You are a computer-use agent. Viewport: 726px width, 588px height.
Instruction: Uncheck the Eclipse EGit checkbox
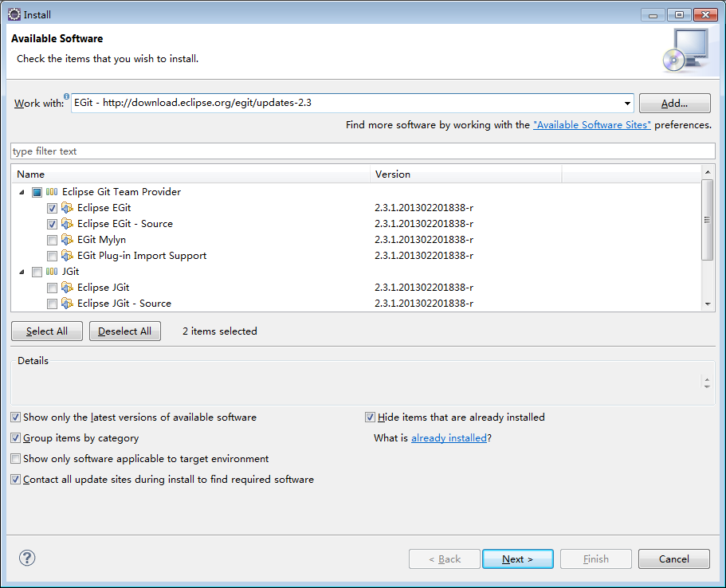(x=52, y=208)
